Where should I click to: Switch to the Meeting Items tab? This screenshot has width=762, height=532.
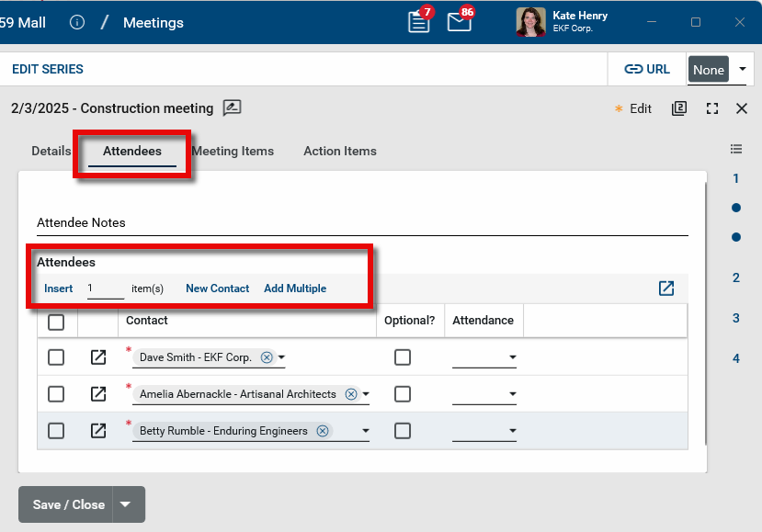pyautogui.click(x=233, y=151)
